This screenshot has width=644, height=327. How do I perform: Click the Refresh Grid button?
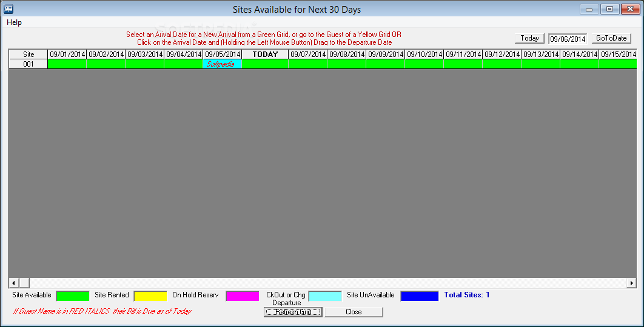[293, 312]
